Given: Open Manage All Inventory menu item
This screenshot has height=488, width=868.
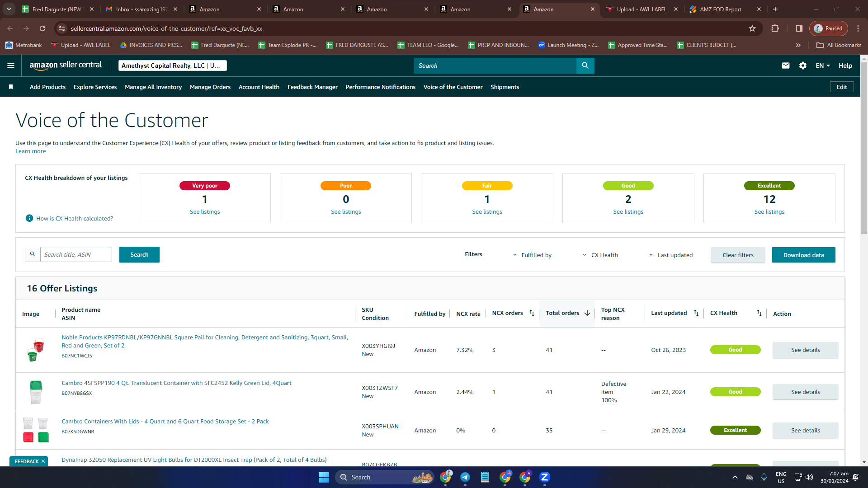Looking at the screenshot, I should 153,87.
